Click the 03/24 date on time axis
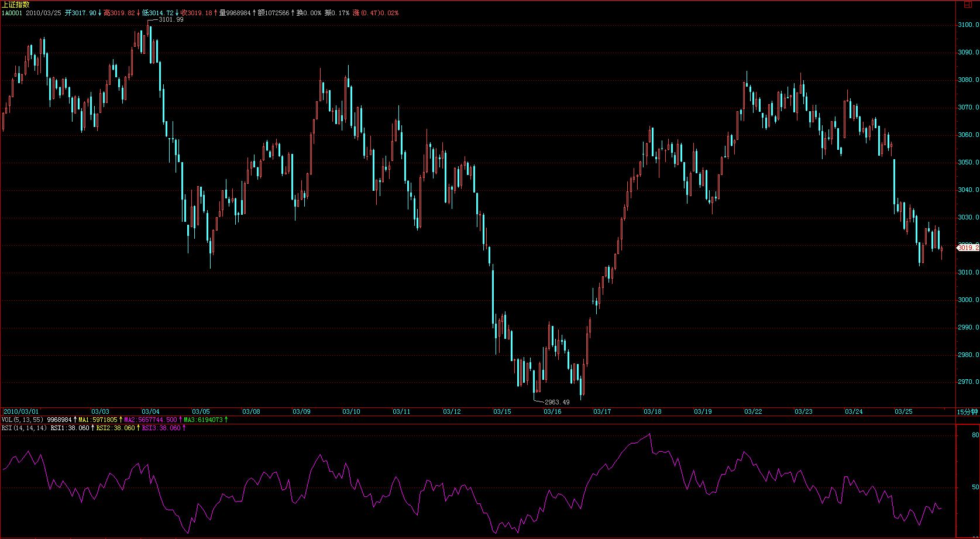 tap(854, 411)
